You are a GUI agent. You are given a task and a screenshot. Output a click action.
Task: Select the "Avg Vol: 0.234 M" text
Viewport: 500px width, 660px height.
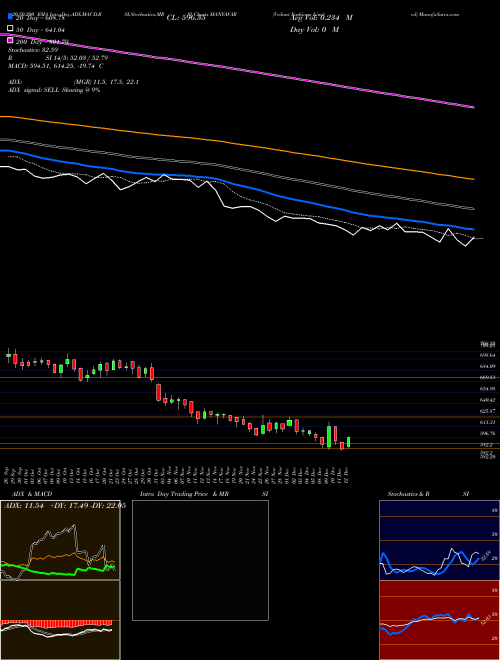(x=321, y=18)
